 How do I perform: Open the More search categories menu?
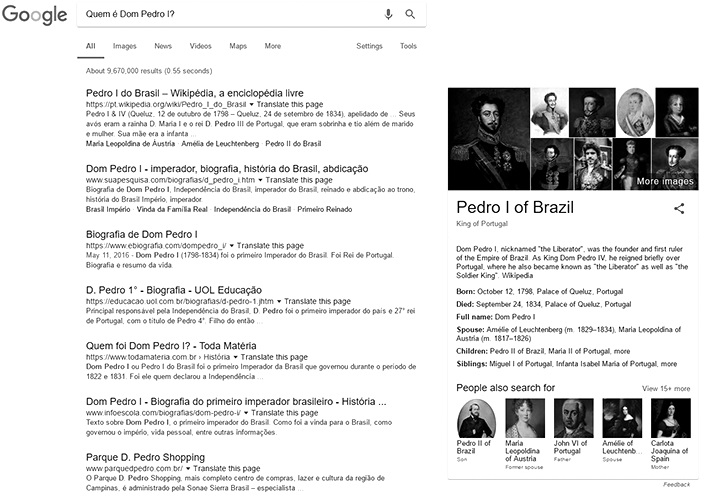(272, 46)
